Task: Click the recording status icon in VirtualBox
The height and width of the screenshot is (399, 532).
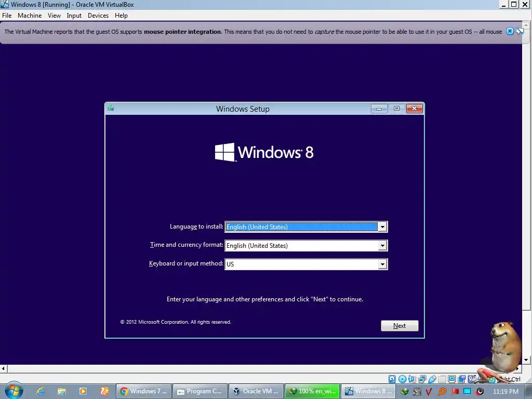Action: pyautogui.click(x=462, y=379)
